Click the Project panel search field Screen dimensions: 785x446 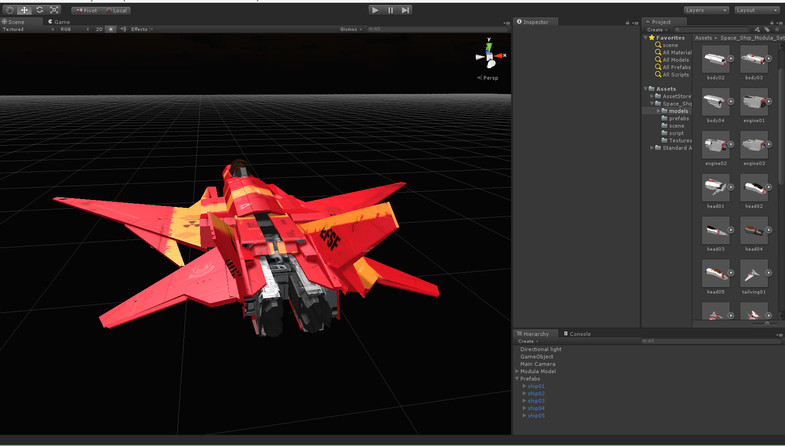[x=711, y=30]
